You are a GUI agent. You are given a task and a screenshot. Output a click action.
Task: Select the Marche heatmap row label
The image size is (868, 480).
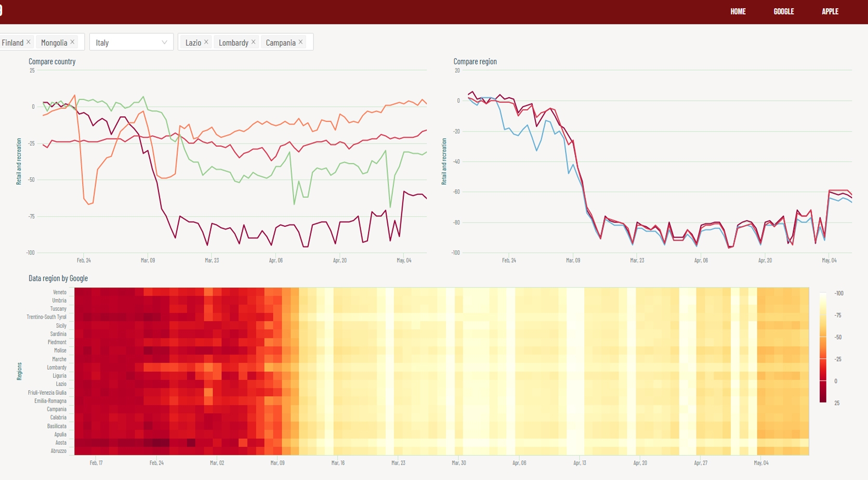click(x=59, y=359)
